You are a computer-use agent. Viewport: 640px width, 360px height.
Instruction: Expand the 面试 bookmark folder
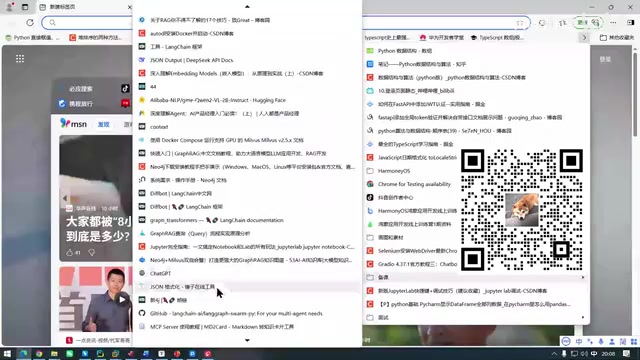click(x=476, y=318)
